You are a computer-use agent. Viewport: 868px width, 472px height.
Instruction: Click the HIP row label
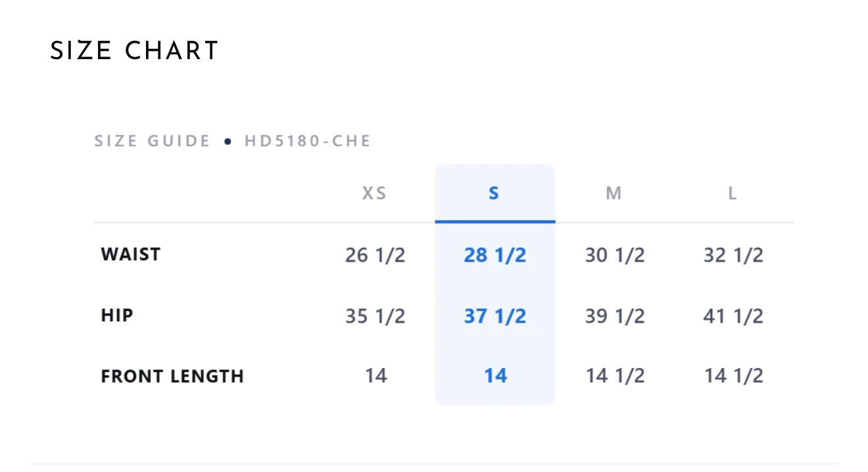pyautogui.click(x=117, y=316)
